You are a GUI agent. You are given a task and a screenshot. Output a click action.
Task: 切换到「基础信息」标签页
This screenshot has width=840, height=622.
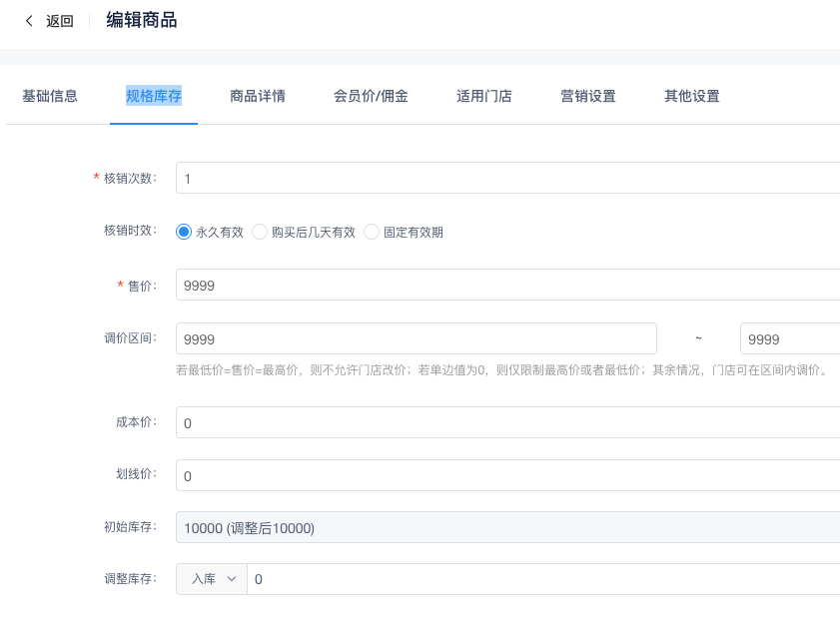50,96
